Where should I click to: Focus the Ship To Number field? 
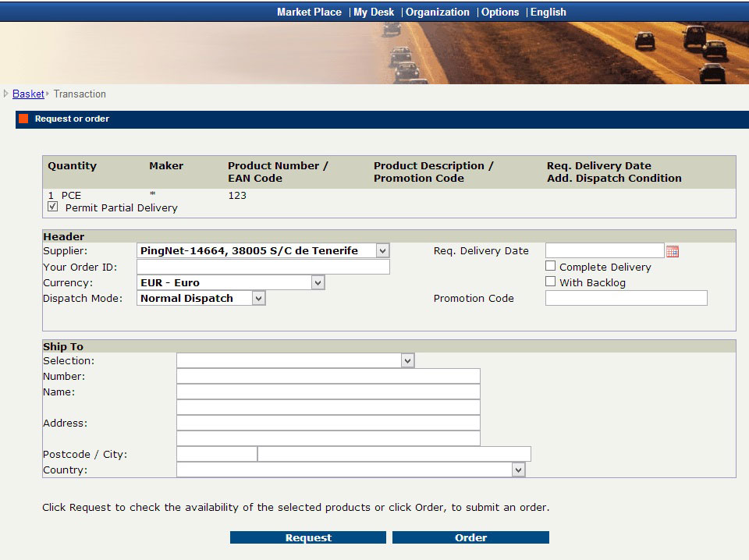[328, 376]
